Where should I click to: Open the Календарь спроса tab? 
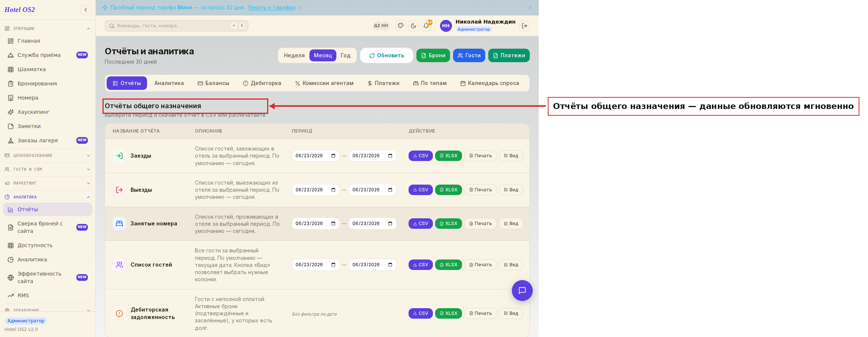[x=490, y=83]
